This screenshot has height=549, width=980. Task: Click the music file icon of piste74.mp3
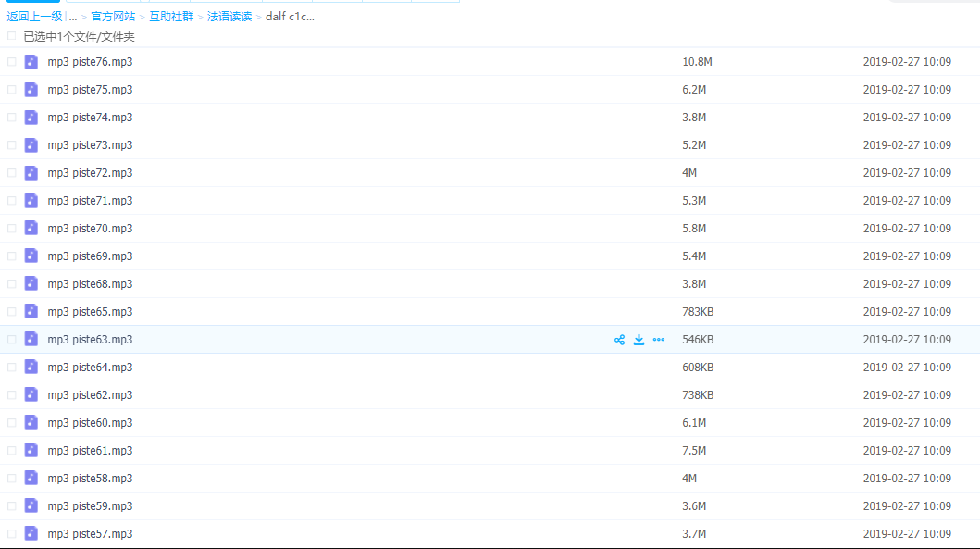pos(31,118)
